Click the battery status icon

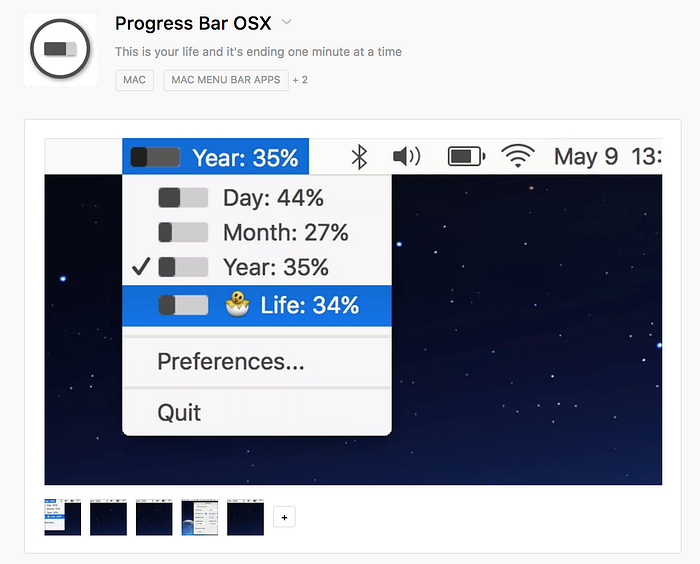pyautogui.click(x=467, y=157)
